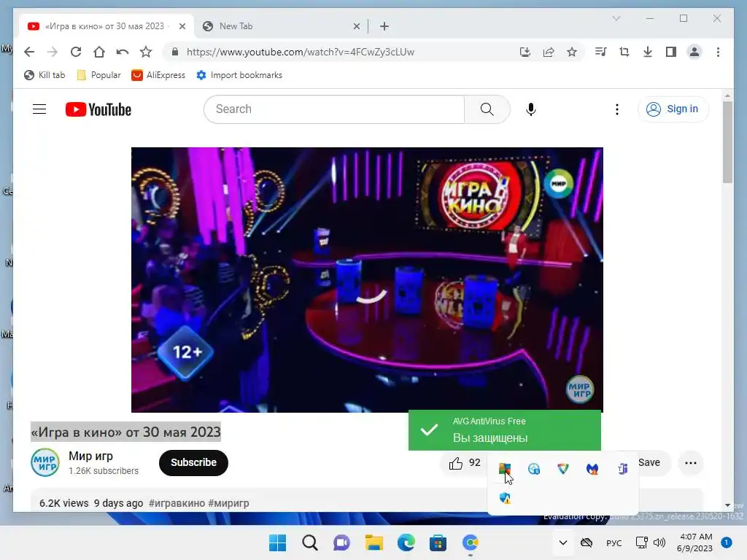Like the video with 92 likes
Image resolution: width=747 pixels, height=560 pixels.
tap(464, 463)
